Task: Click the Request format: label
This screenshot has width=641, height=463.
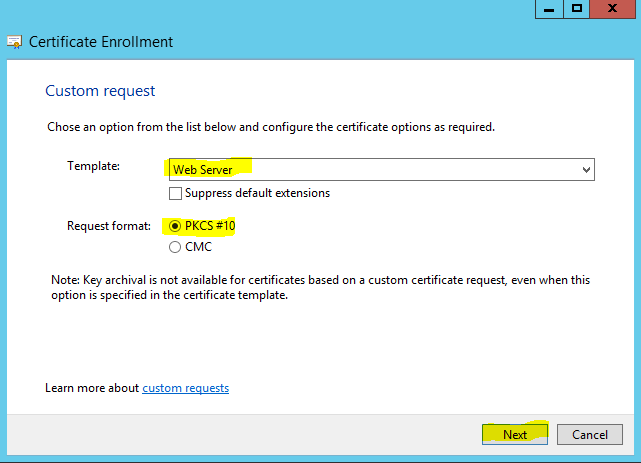Action: coord(108,227)
